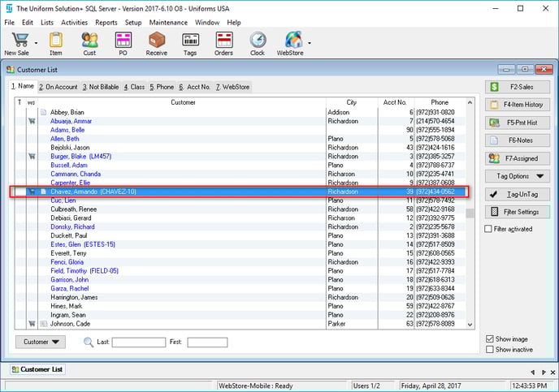This screenshot has width=559, height=392.
Task: Uncheck the Show image checkbox
Action: [x=488, y=338]
